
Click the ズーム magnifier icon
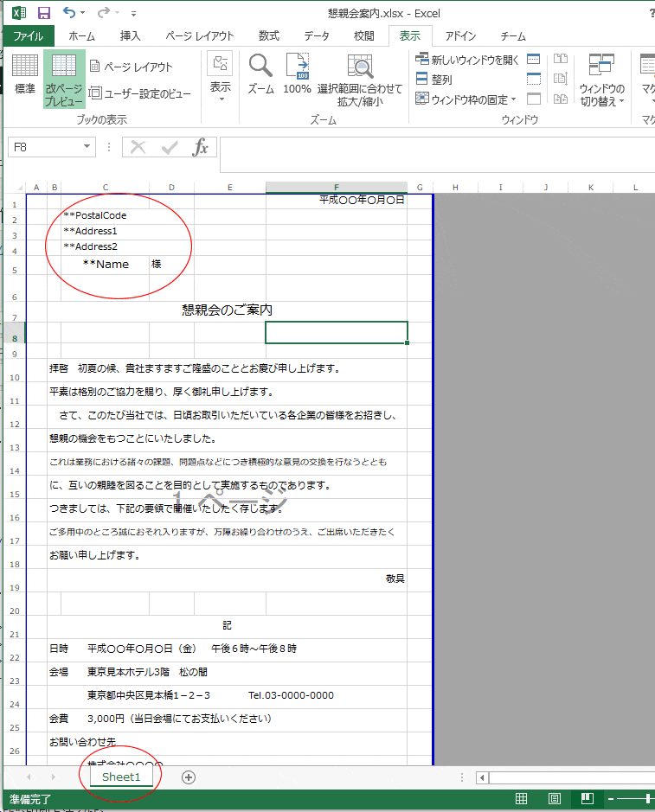click(x=260, y=73)
